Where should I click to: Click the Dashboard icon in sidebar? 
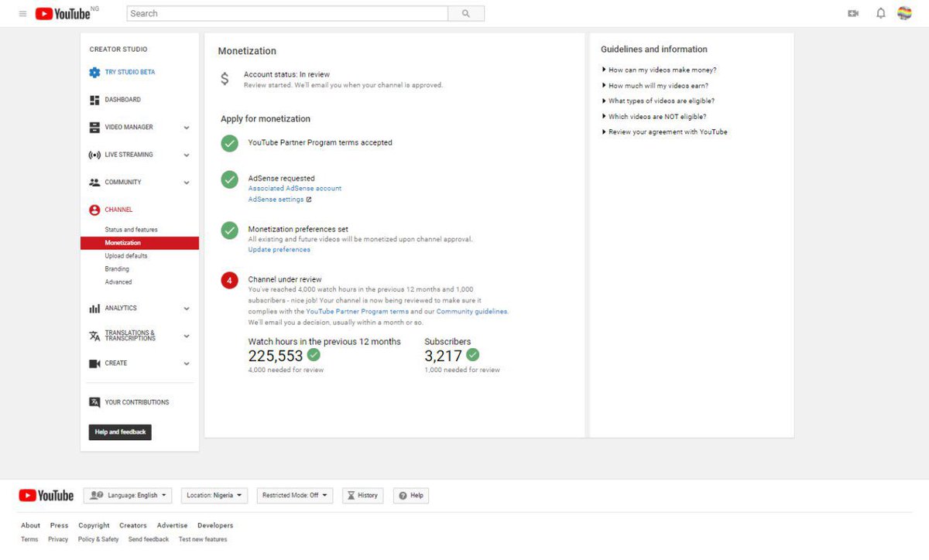click(x=94, y=100)
